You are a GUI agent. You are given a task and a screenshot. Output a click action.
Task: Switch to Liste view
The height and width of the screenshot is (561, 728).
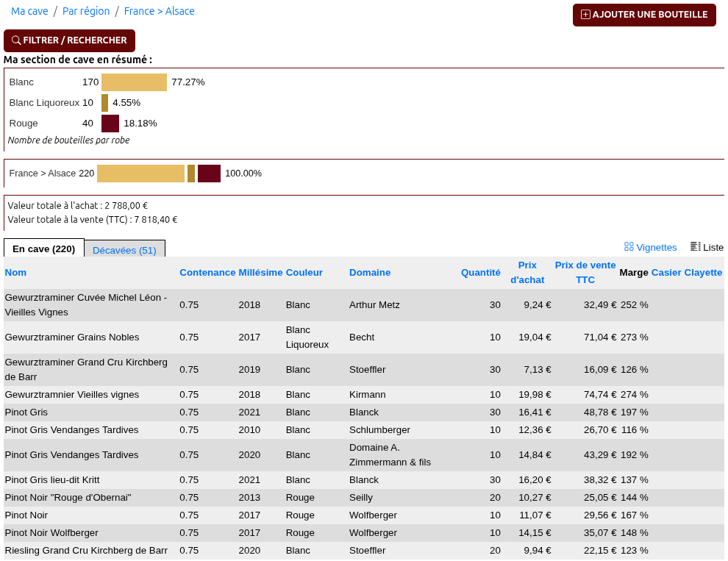(707, 247)
